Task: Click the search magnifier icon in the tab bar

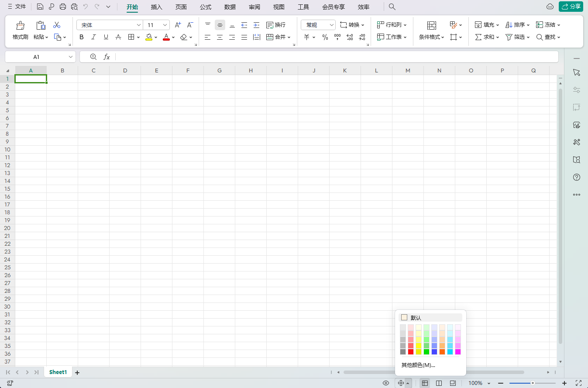Action: pos(392,7)
